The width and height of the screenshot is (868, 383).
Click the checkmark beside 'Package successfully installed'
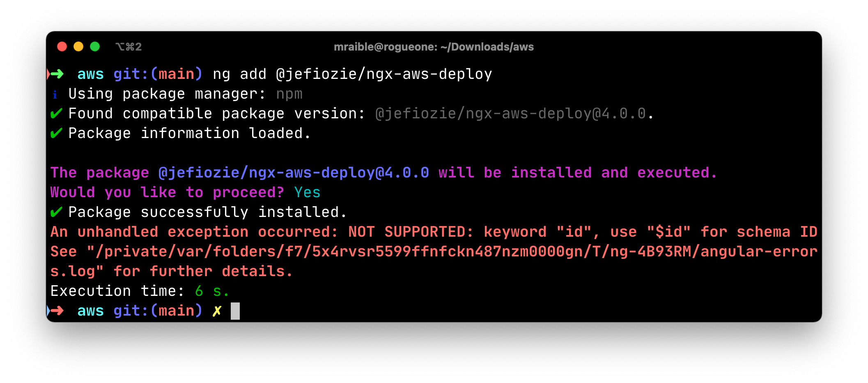coord(56,212)
